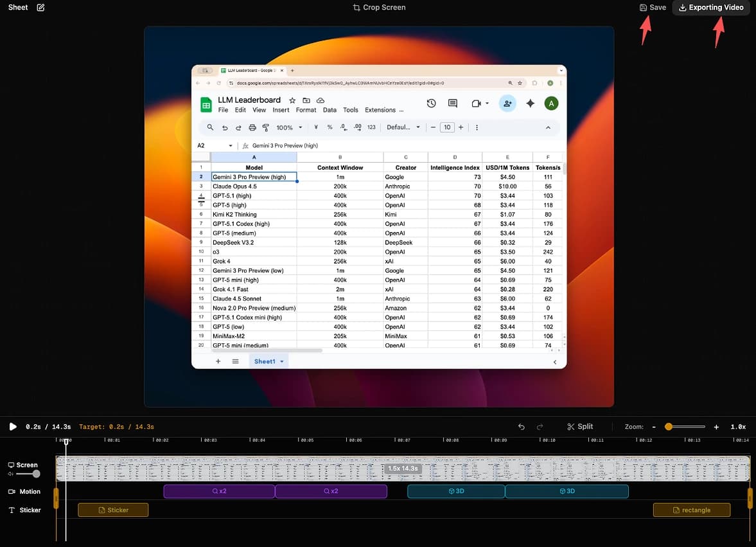Zoom out the timeline with the minus button

(654, 427)
